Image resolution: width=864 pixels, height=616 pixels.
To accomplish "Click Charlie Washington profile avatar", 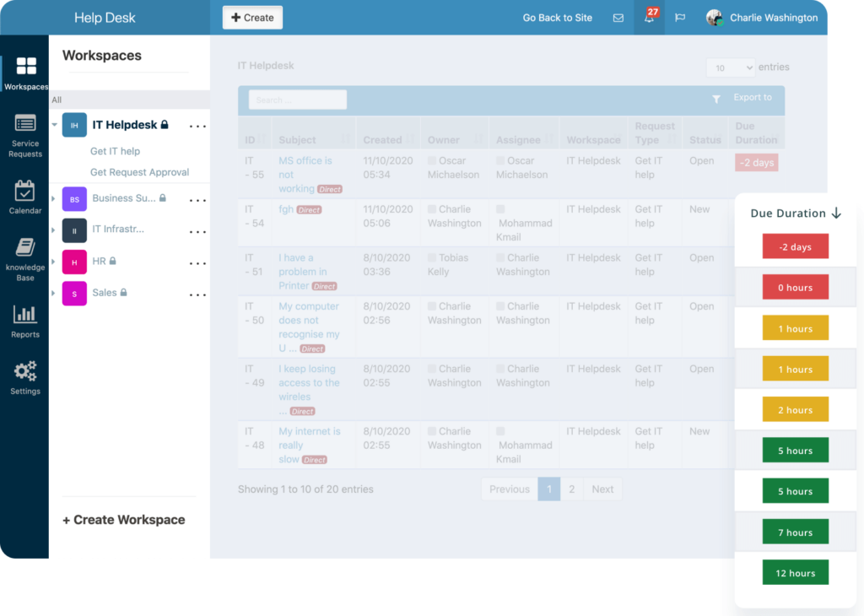I will click(714, 18).
